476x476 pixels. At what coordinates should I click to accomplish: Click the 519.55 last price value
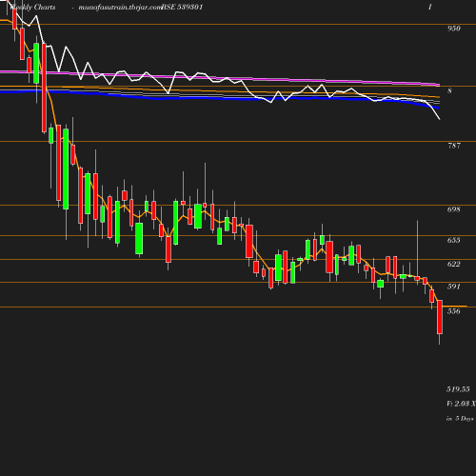click(458, 389)
